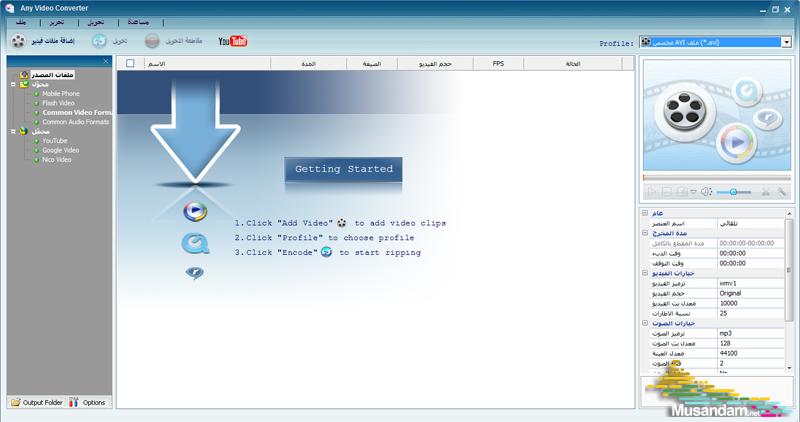Open the تحويل (Convert) menu
Screen dimensions: 800x422
pos(95,22)
